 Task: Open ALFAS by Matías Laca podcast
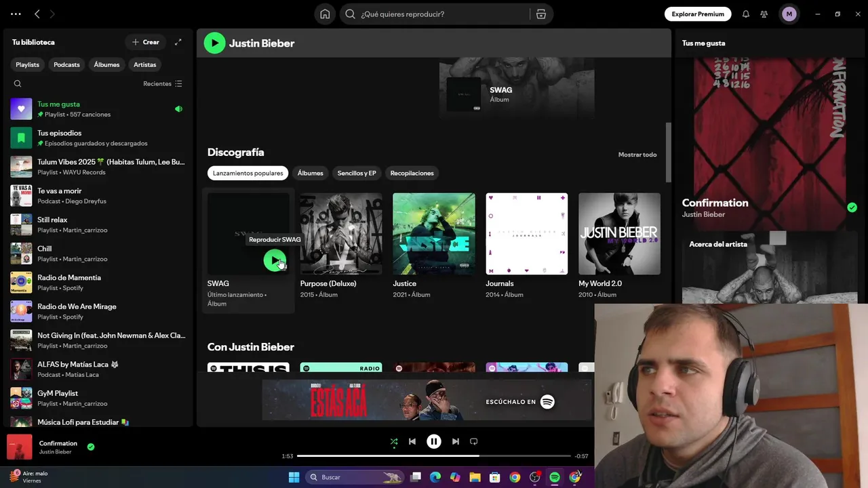coord(98,369)
